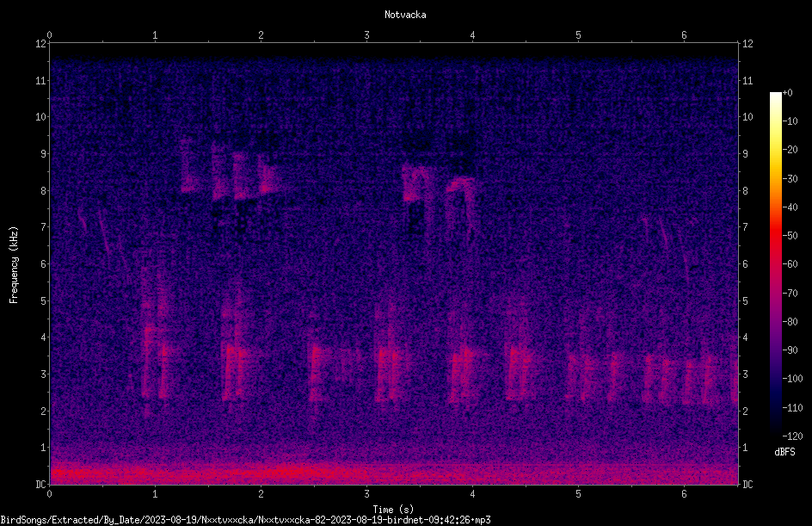Click the 4 kHz label on left axis
The image size is (812, 526).
tap(44, 337)
